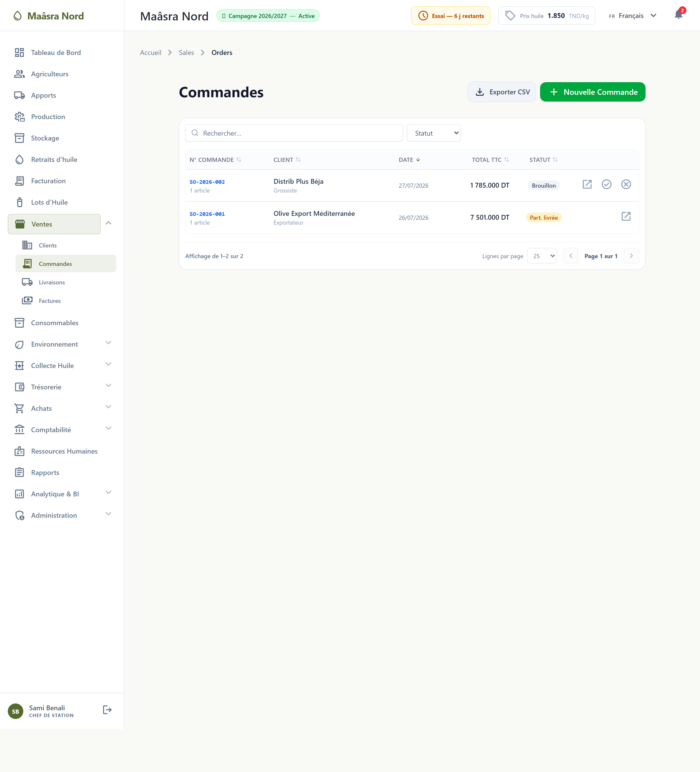Click Nouvelle Commande button
This screenshot has width=700, height=772.
coord(592,92)
